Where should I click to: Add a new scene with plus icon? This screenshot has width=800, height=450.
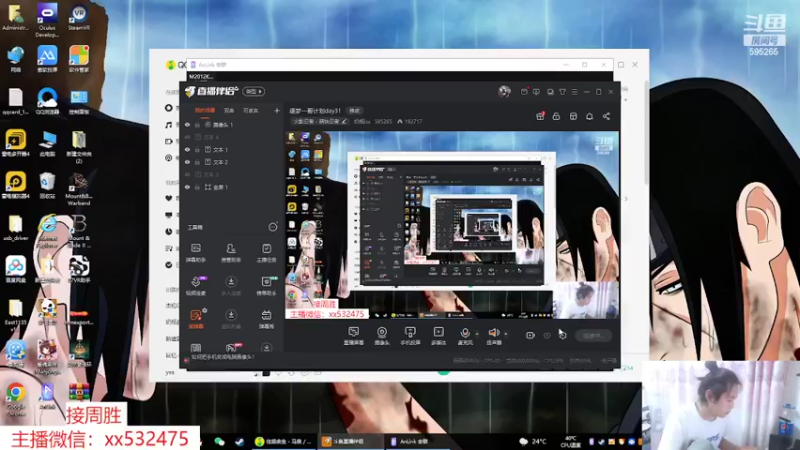point(277,110)
